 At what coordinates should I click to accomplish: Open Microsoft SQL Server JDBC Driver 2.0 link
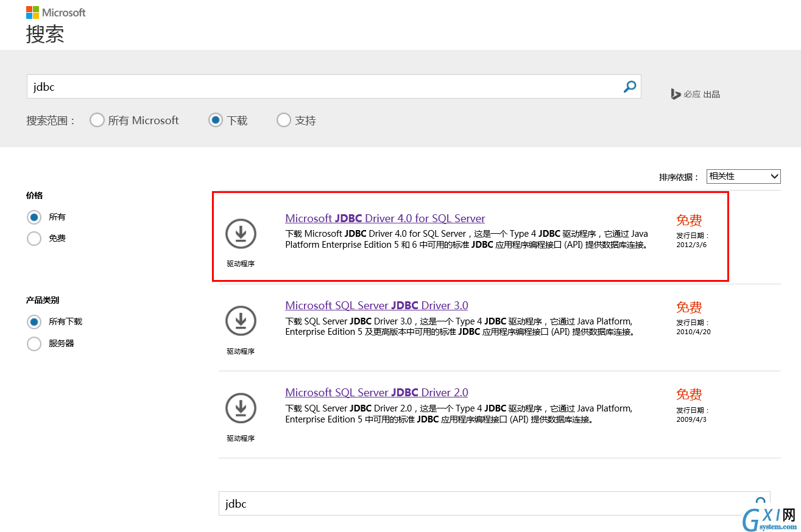(376, 393)
